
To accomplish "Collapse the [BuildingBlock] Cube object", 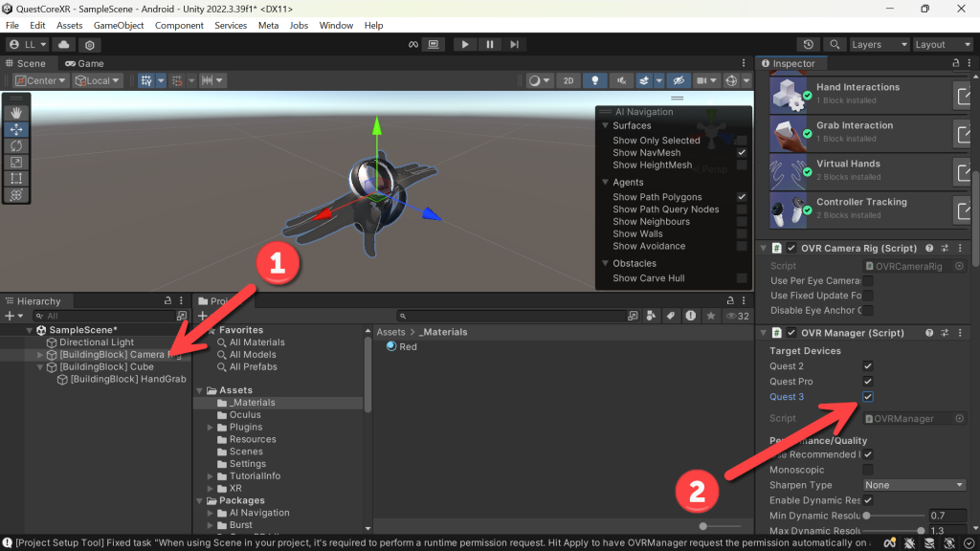I will 40,366.
